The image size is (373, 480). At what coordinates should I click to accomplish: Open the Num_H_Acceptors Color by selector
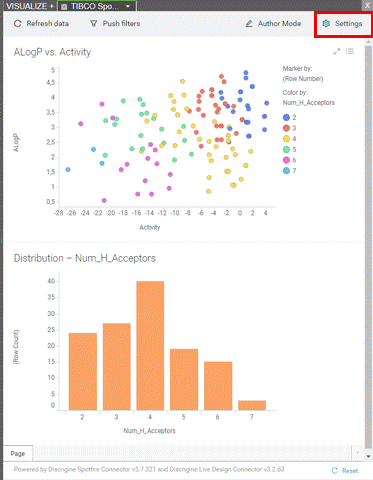click(x=309, y=103)
